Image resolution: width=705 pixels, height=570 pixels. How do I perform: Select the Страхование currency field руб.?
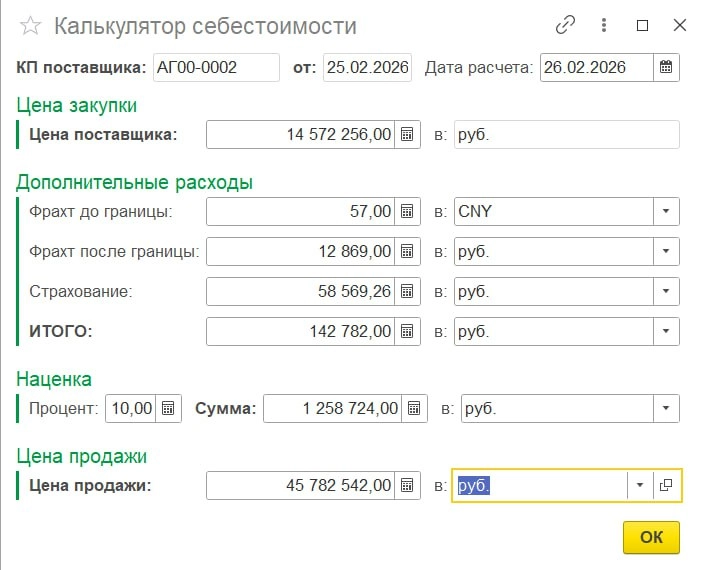tap(553, 291)
